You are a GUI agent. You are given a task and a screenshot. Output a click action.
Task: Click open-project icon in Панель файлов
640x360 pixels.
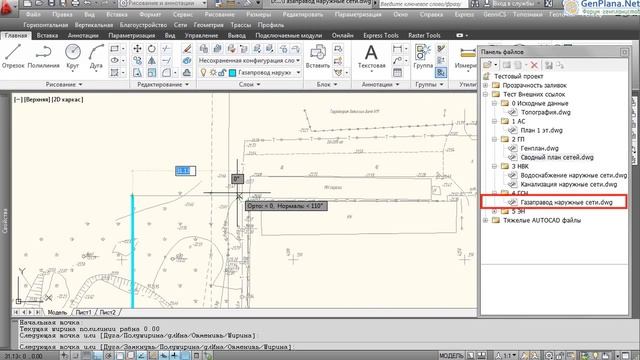pos(487,65)
